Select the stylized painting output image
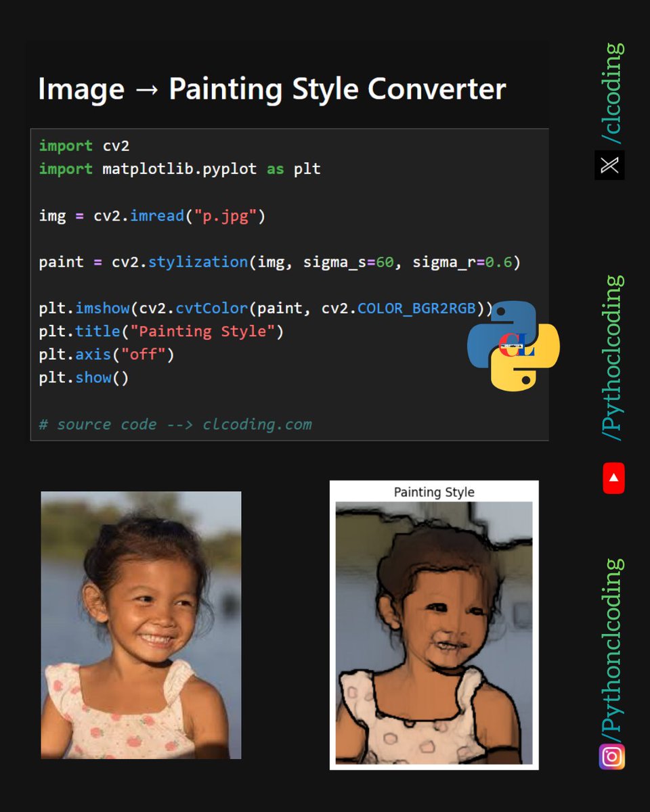 click(x=434, y=633)
